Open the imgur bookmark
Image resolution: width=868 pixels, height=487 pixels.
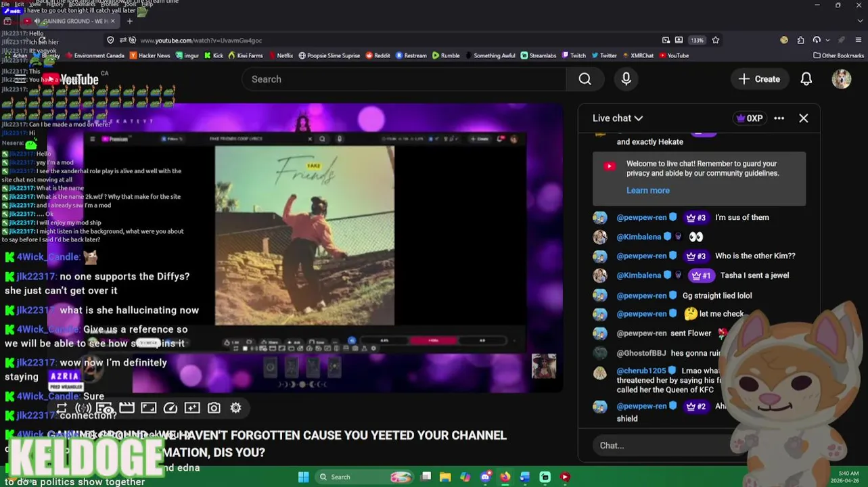click(x=187, y=55)
